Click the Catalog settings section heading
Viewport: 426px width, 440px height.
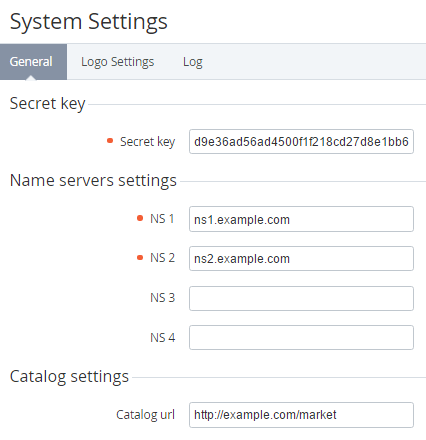pos(69,377)
